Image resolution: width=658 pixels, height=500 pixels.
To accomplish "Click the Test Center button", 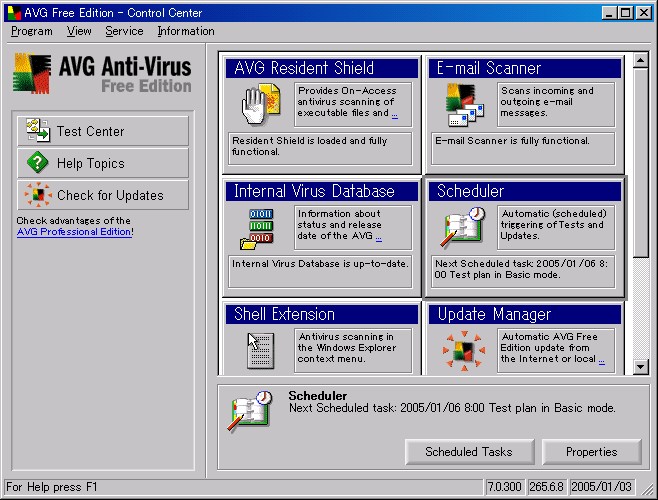I will [103, 131].
